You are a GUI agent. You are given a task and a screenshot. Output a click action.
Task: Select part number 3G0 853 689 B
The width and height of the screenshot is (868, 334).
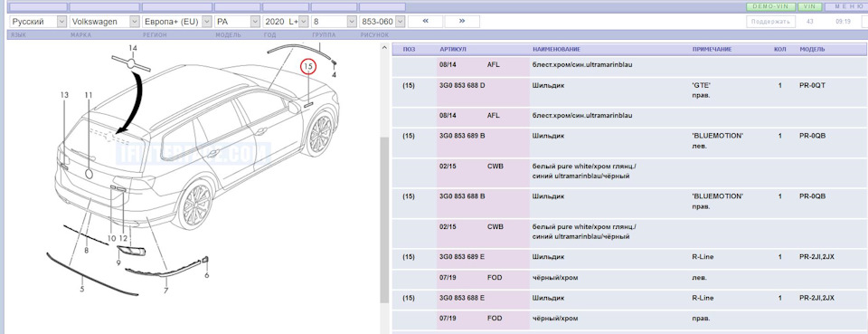pyautogui.click(x=462, y=136)
